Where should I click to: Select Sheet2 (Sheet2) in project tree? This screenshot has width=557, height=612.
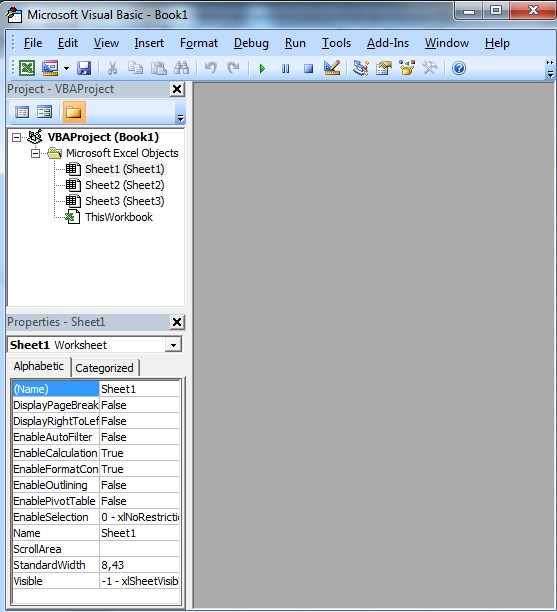coord(125,185)
